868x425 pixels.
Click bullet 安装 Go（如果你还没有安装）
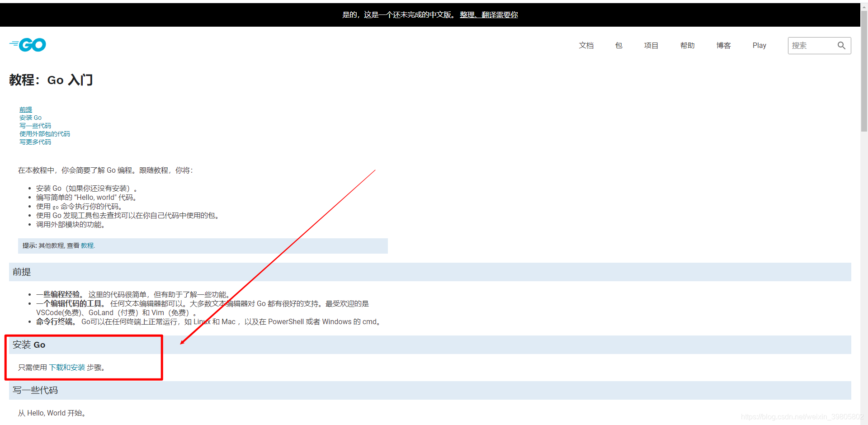87,189
